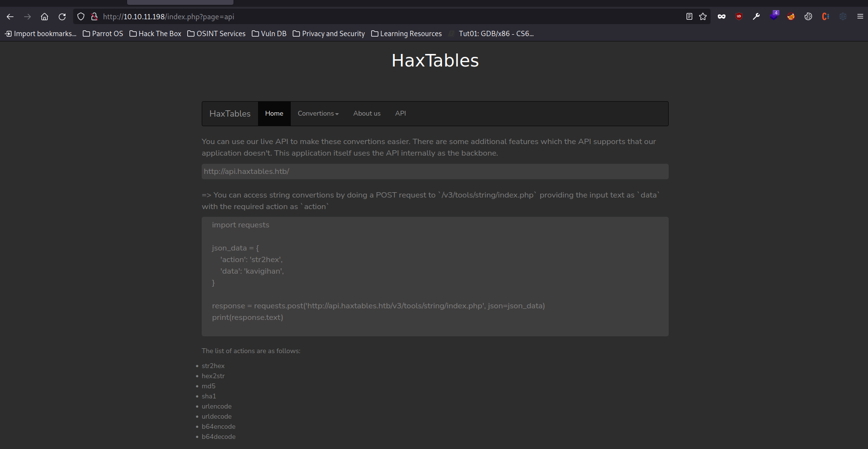View site connection security padlock

coord(94,17)
